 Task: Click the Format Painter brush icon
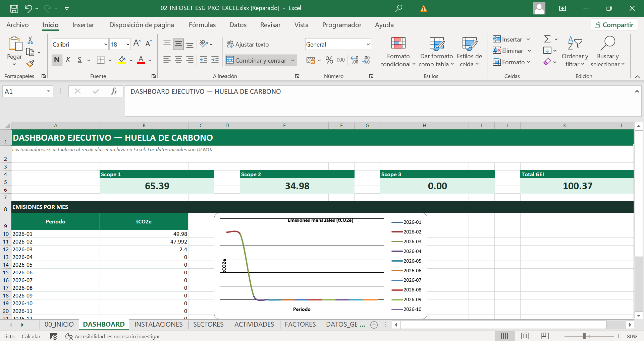pos(30,64)
